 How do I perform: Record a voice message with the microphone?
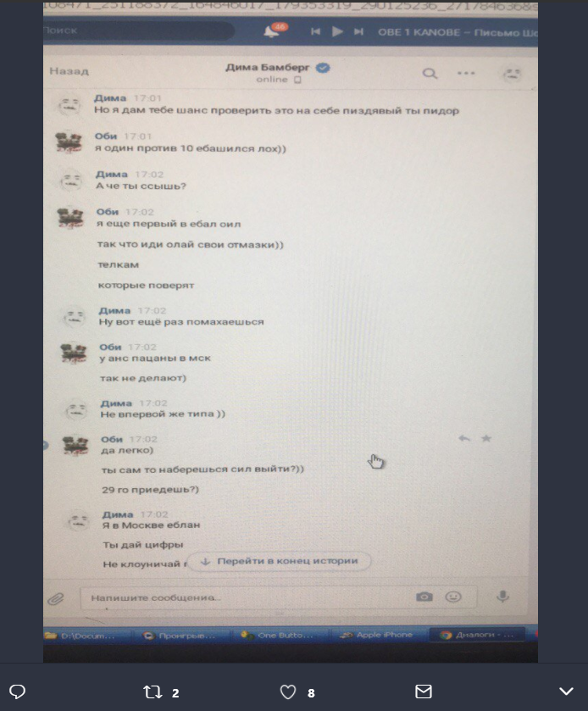[x=502, y=597]
